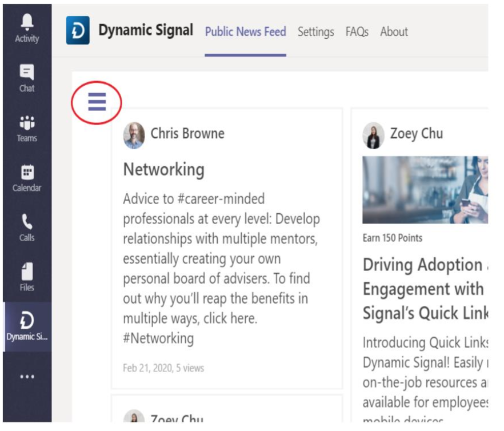
Task: Click the Chris Browne author name
Action: 187,133
